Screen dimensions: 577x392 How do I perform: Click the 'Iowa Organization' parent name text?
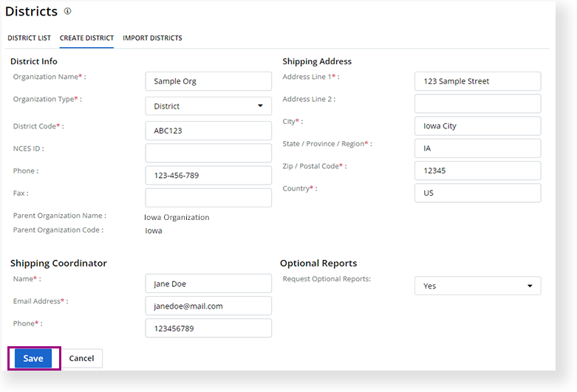177,217
